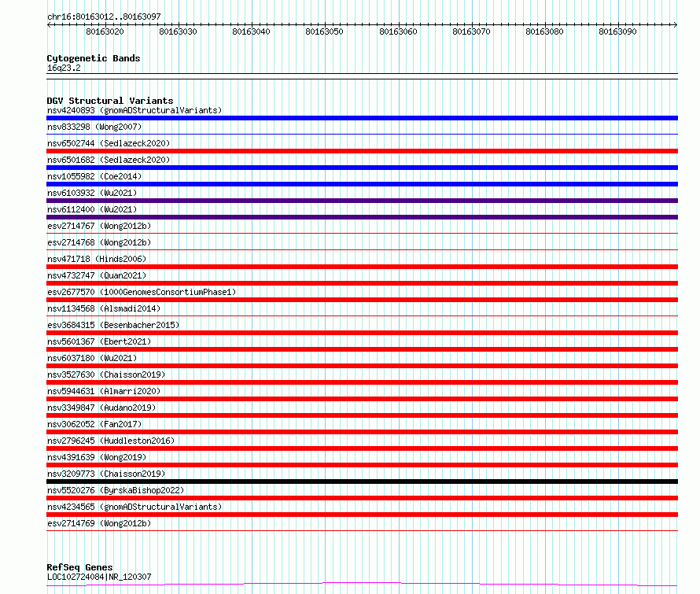
Task: Click the 16q23.2 cytogenetic band bar
Action: (x=362, y=76)
